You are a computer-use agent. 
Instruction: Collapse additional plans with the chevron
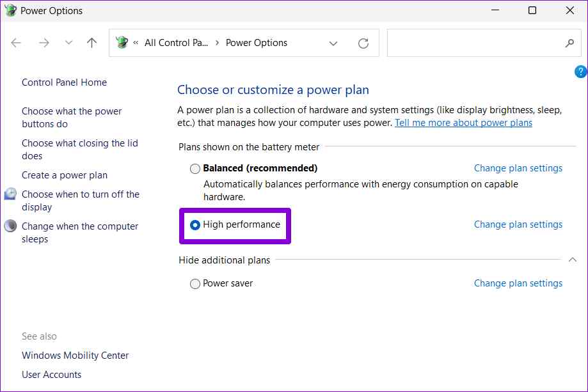point(572,260)
